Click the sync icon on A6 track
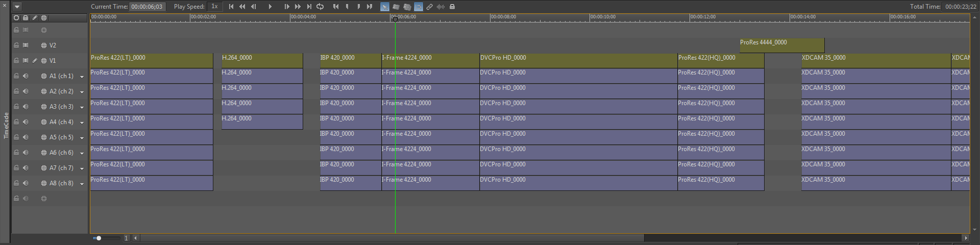 pyautogui.click(x=44, y=153)
